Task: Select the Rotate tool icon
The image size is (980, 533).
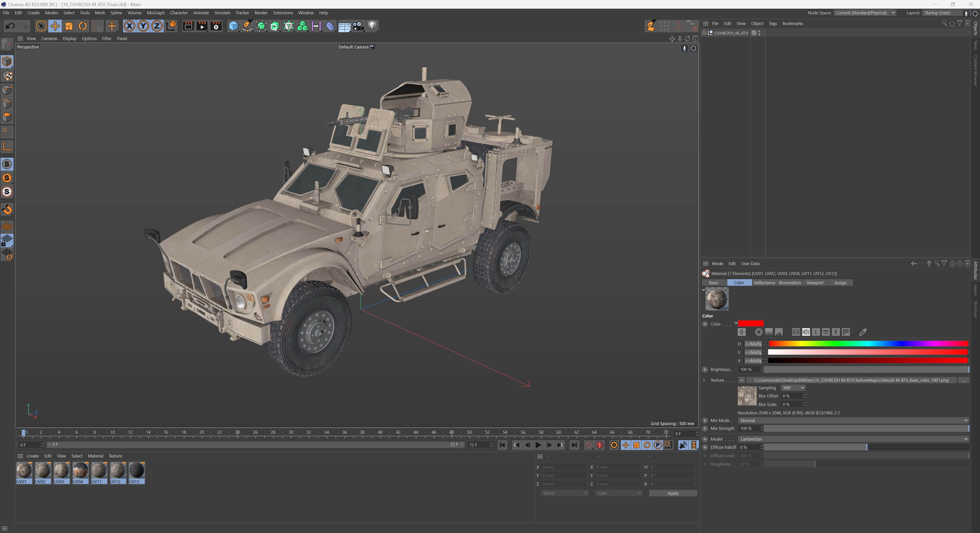Action: coord(82,26)
